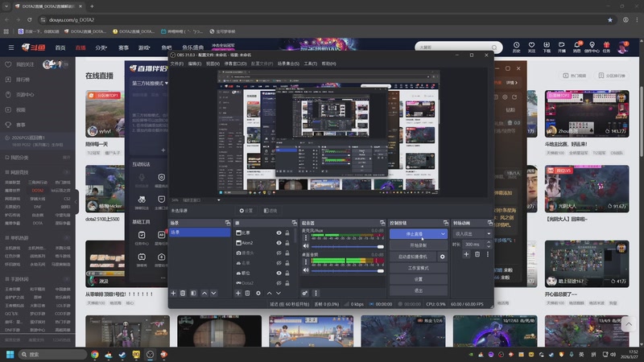The width and height of the screenshot is (644, 362).
Task: Open OBS 场景集合(S) menu
Action: tap(288, 64)
